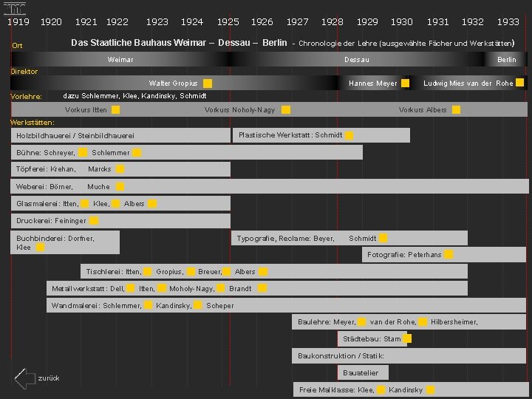The width and height of the screenshot is (532, 399).
Task: Select year 1921 on the timeline
Action: pos(86,22)
